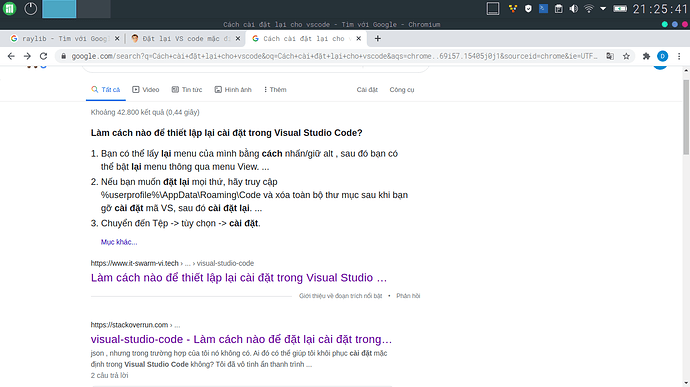
Task: Expand hidden tray icons arrow
Action: [603, 9]
